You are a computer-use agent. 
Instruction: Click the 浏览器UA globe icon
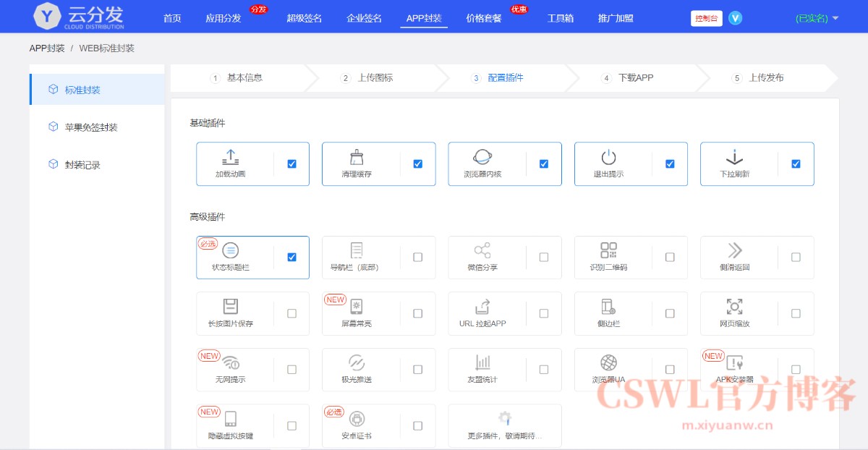[608, 362]
